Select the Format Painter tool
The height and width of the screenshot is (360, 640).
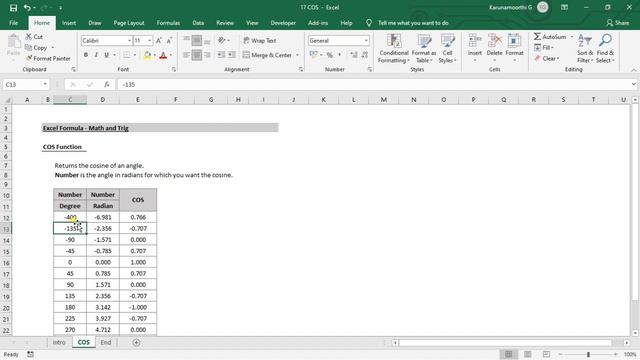tap(48, 58)
